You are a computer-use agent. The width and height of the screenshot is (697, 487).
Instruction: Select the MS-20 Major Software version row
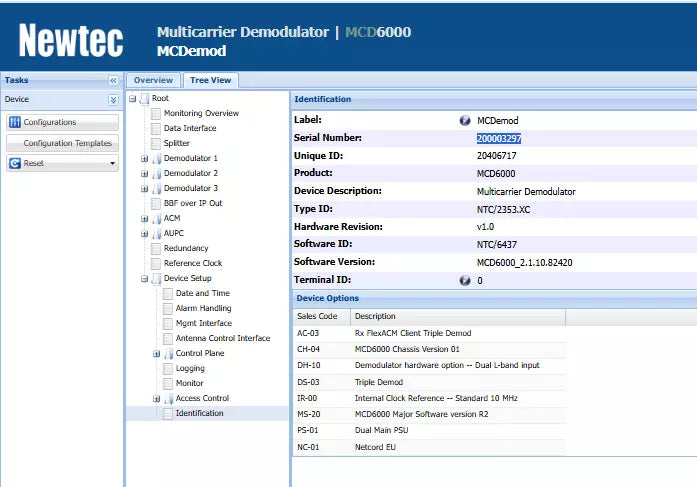pyautogui.click(x=429, y=414)
